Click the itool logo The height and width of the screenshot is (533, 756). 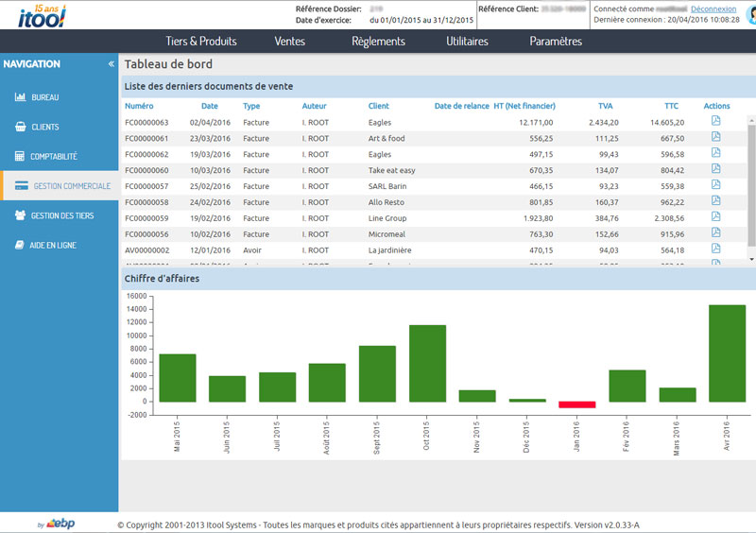[x=42, y=16]
